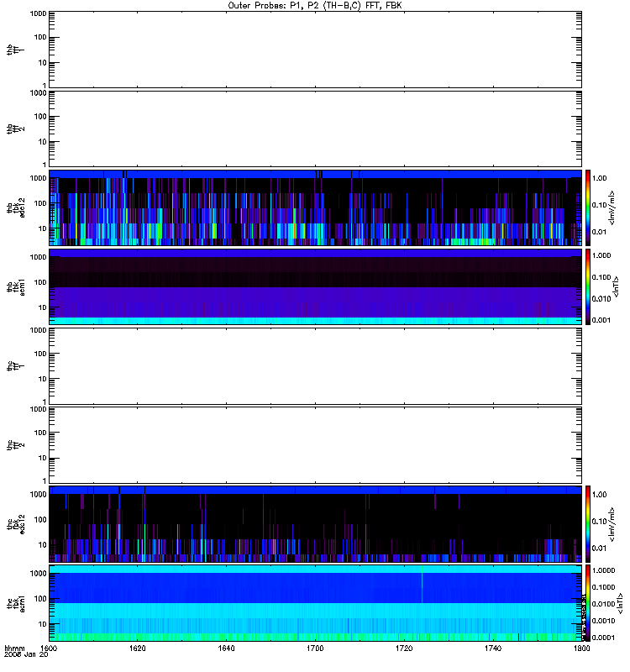Click the "1740" time axis label
Screen dimensions: 630x672
click(493, 648)
